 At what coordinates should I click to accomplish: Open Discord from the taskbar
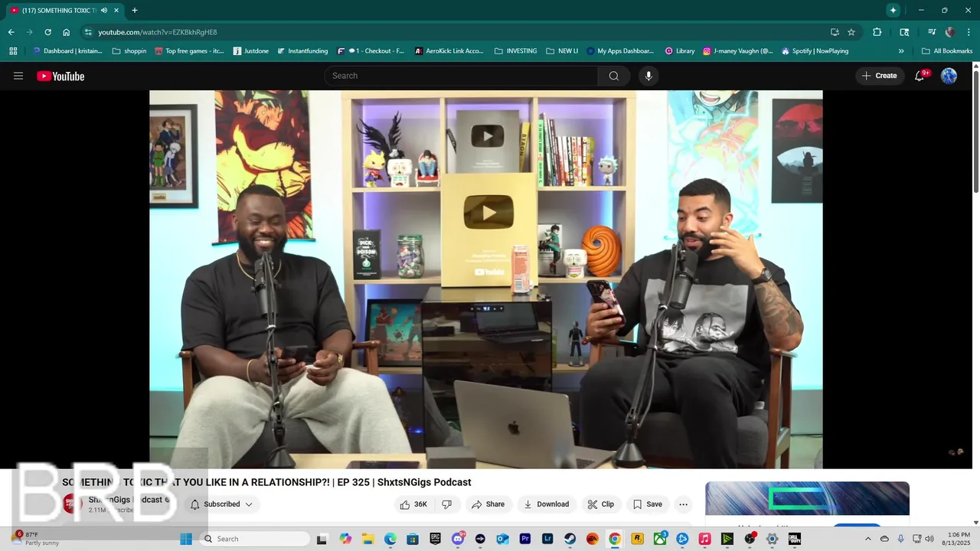[x=458, y=539]
